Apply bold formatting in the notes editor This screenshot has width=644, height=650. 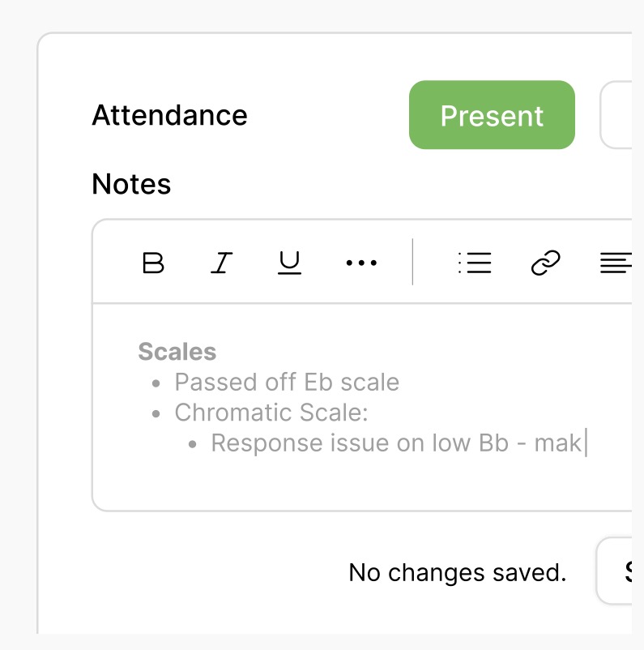pyautogui.click(x=154, y=262)
